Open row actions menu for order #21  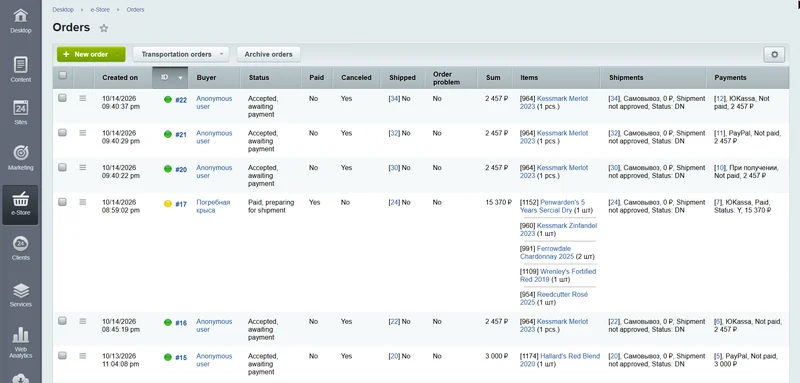point(83,133)
